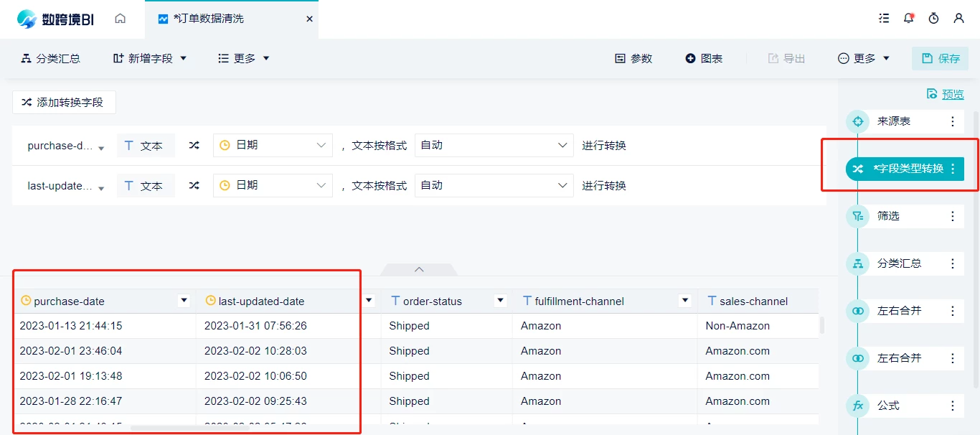The width and height of the screenshot is (980, 435).
Task: Click the convert arrows icon in purchase-date row
Action: point(194,146)
